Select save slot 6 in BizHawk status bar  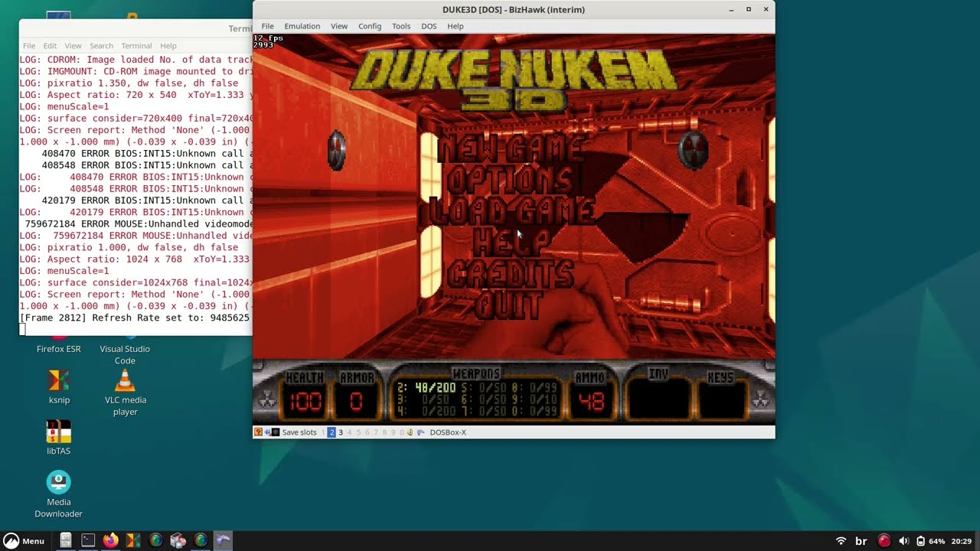click(x=367, y=432)
